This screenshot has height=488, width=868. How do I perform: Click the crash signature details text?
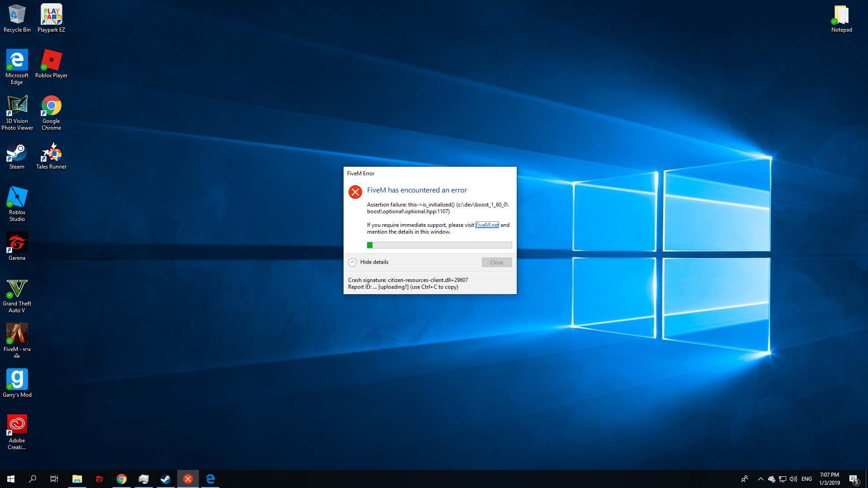point(408,280)
